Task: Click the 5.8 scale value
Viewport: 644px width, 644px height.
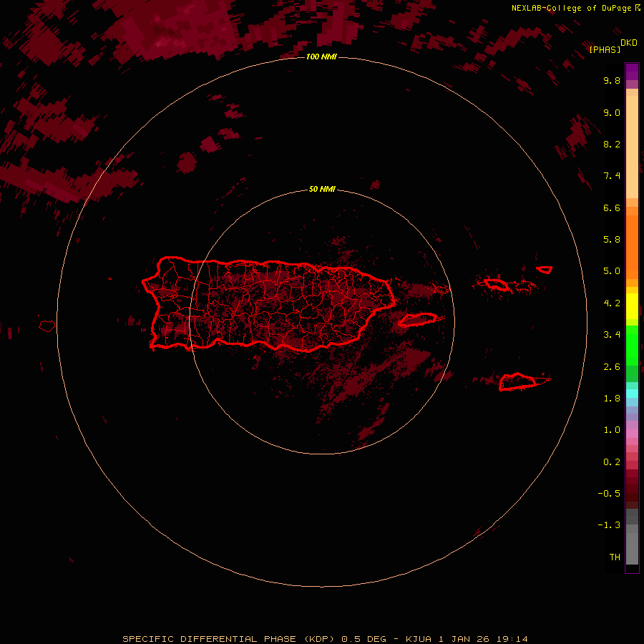Action: coord(612,239)
